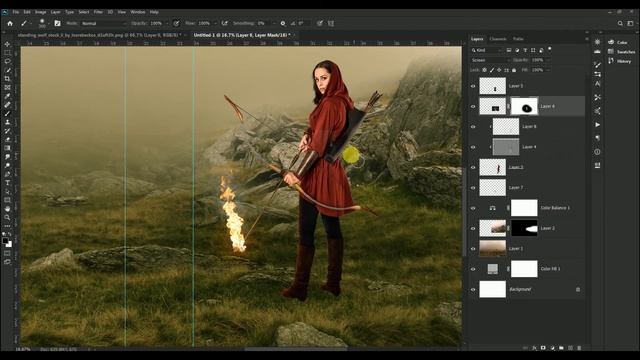Select the Hand tool
640x360 pixels.
click(7, 209)
